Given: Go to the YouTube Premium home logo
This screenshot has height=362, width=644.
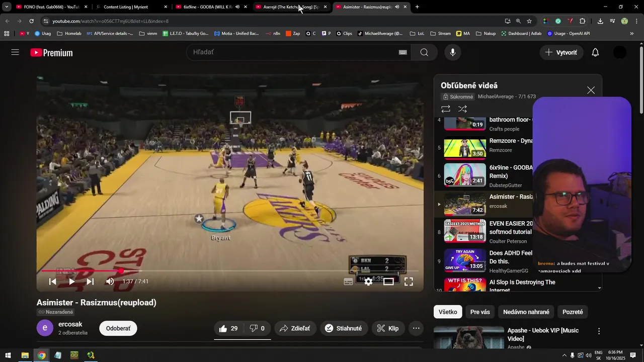Looking at the screenshot, I should (51, 53).
